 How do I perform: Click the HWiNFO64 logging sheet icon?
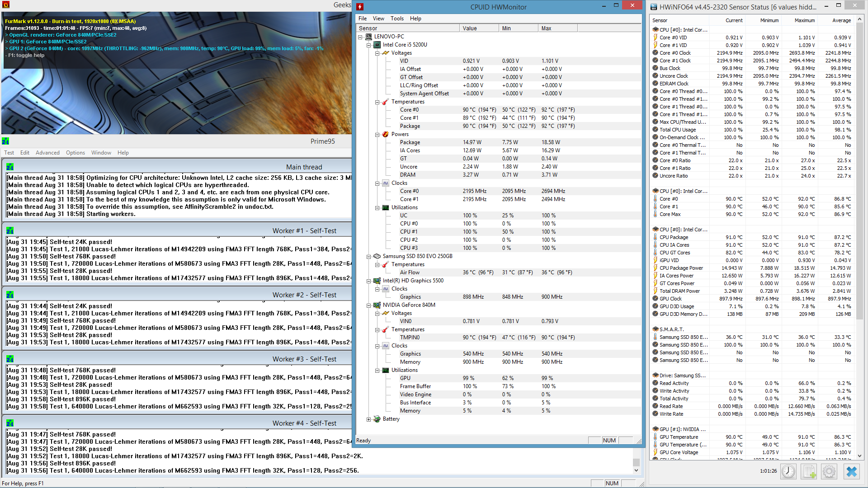point(809,472)
